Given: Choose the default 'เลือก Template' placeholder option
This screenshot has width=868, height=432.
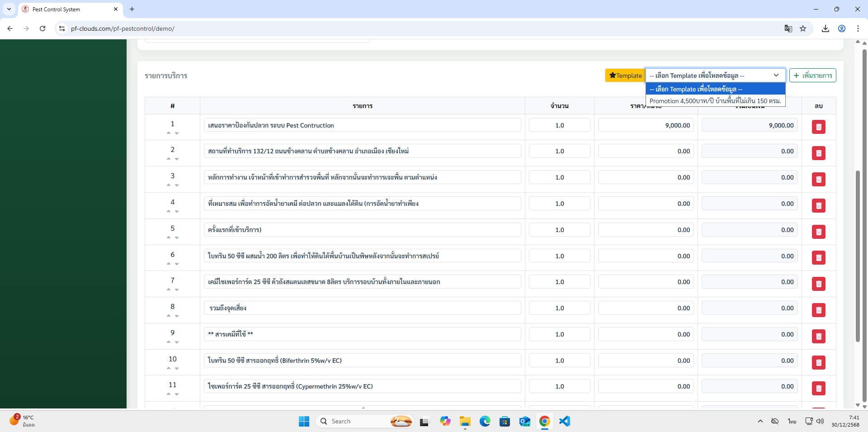Looking at the screenshot, I should pyautogui.click(x=715, y=89).
